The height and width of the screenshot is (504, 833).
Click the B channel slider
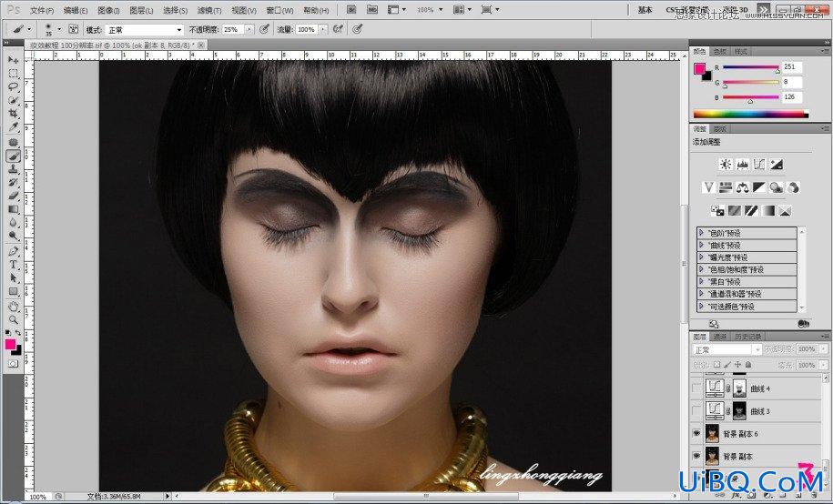[x=751, y=97]
